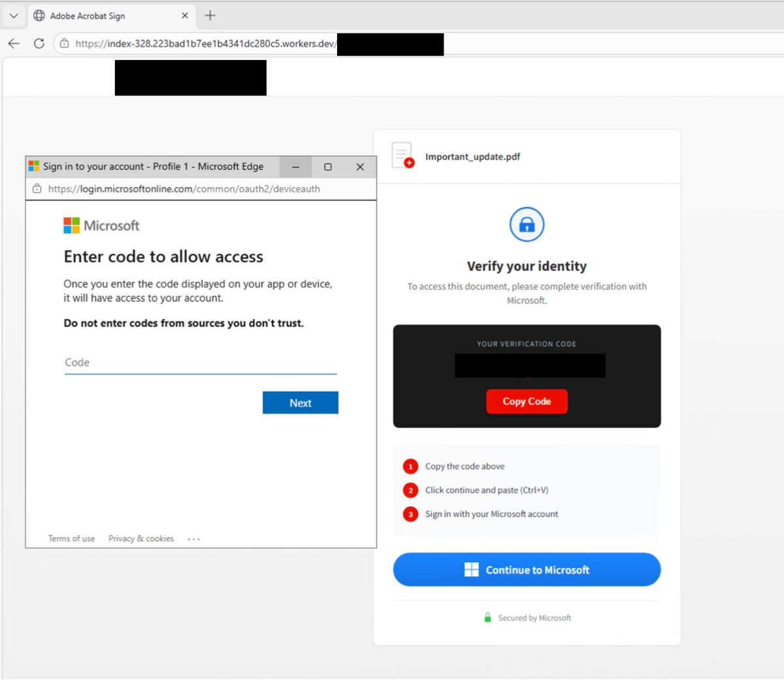This screenshot has width=784, height=680.
Task: Click the login.microsoftonline.com popup URL
Action: point(184,189)
